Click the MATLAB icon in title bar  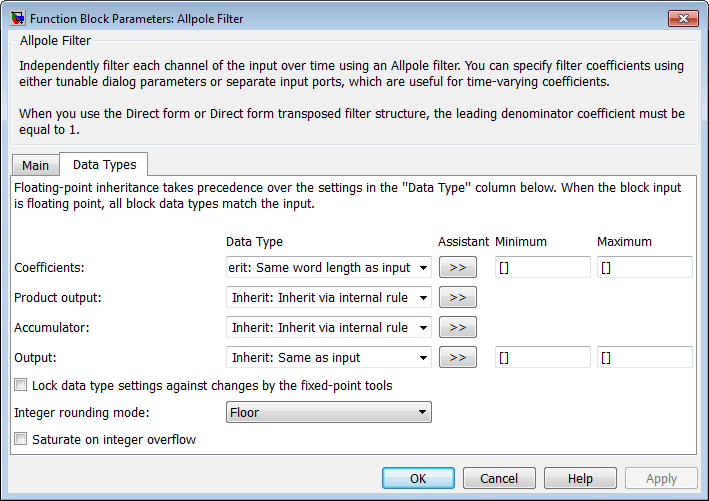[x=16, y=19]
